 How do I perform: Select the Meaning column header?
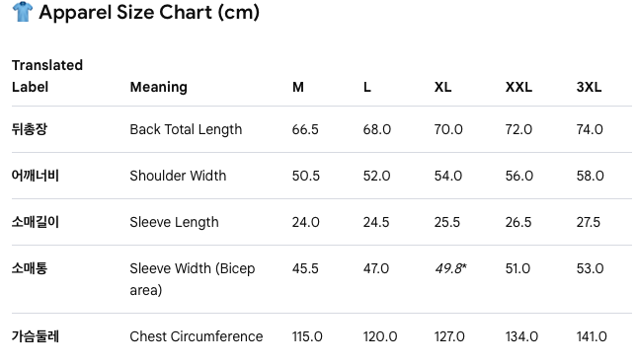pos(159,87)
